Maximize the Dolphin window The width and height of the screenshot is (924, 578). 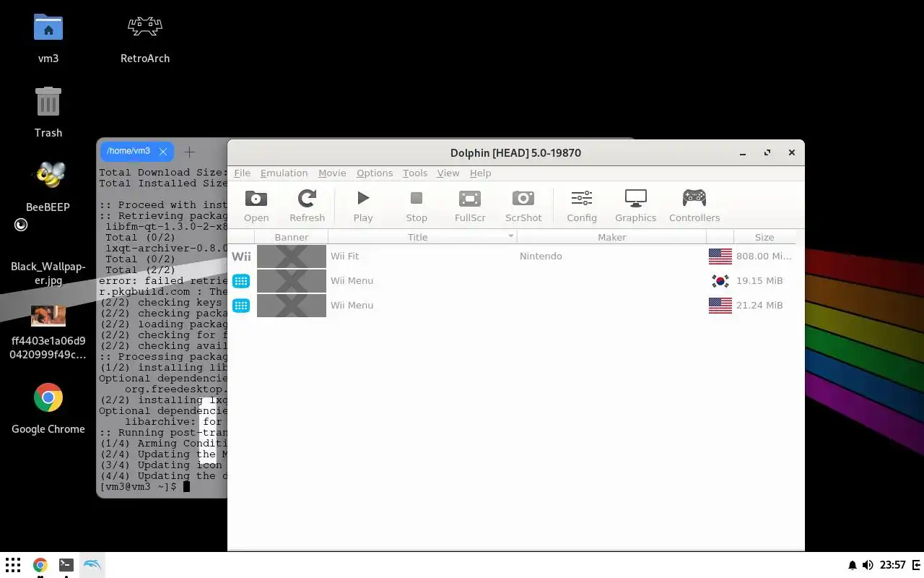[x=767, y=152]
